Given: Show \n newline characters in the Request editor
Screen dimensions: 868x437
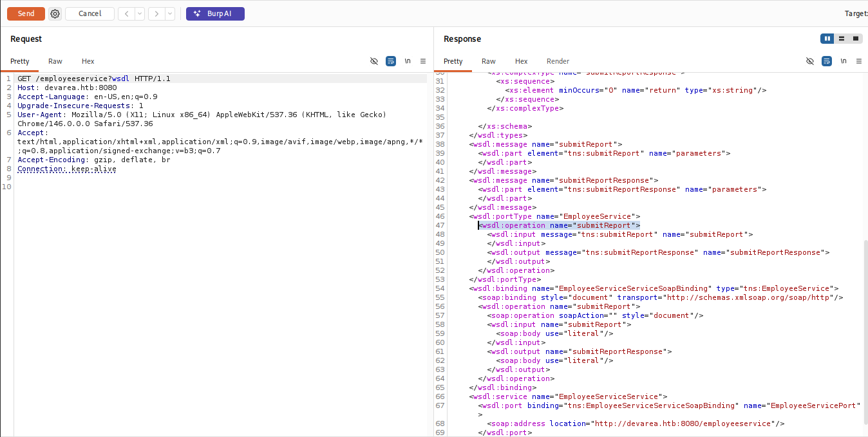Looking at the screenshot, I should (x=407, y=61).
